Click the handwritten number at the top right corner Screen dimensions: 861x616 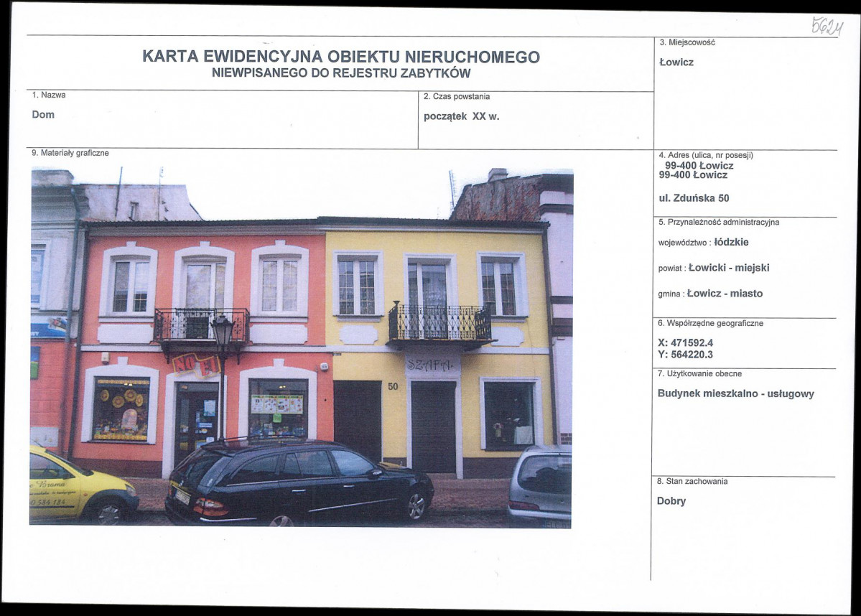[827, 27]
